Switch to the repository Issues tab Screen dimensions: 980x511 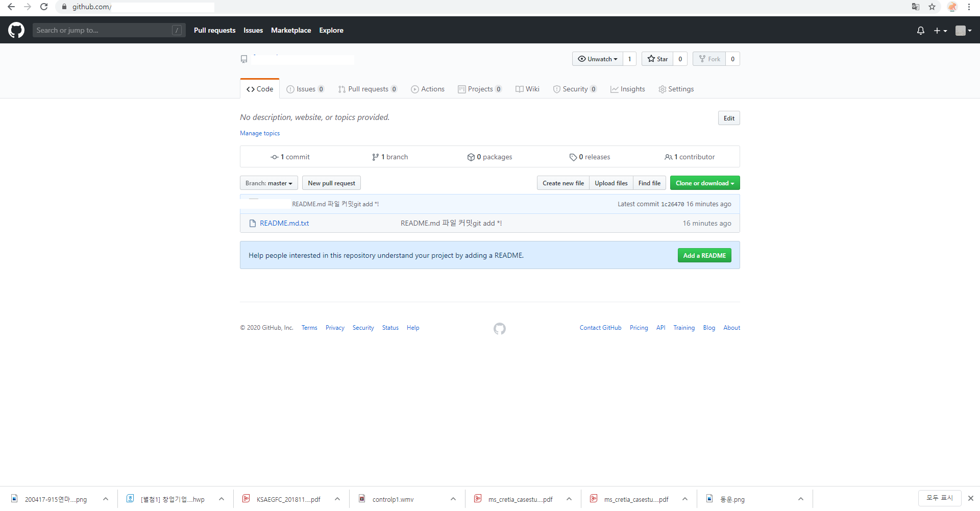(305, 89)
